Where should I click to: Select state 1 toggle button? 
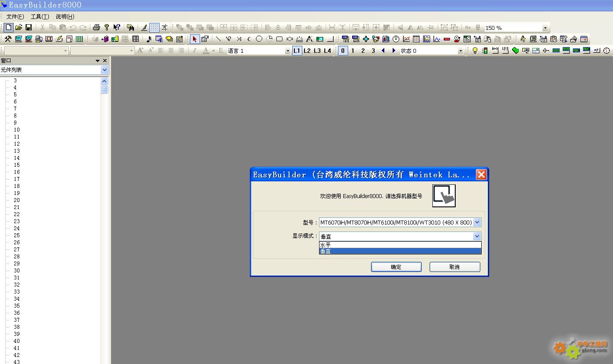pyautogui.click(x=353, y=51)
